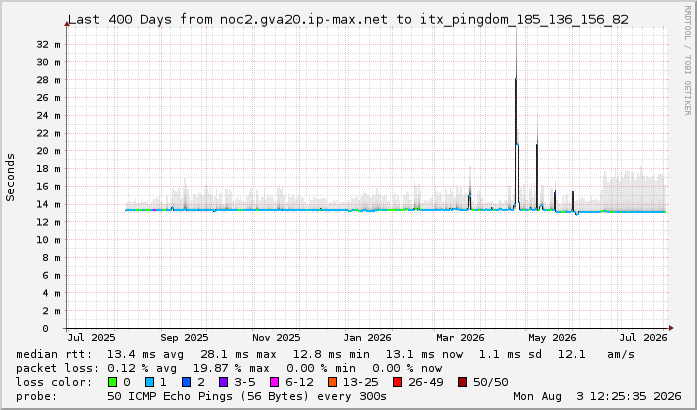Click the '0.12 % avg' packet loss value
The image size is (697, 410).
tap(142, 368)
